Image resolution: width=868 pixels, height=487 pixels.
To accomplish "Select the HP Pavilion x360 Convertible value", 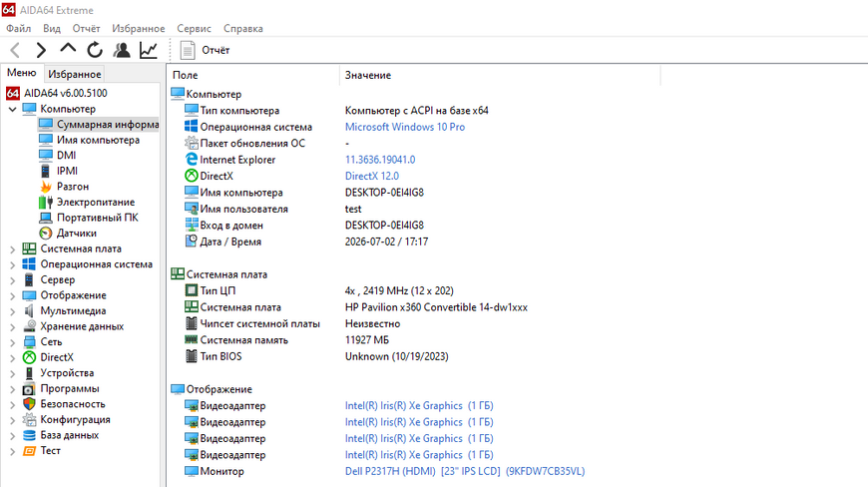I will pos(436,307).
